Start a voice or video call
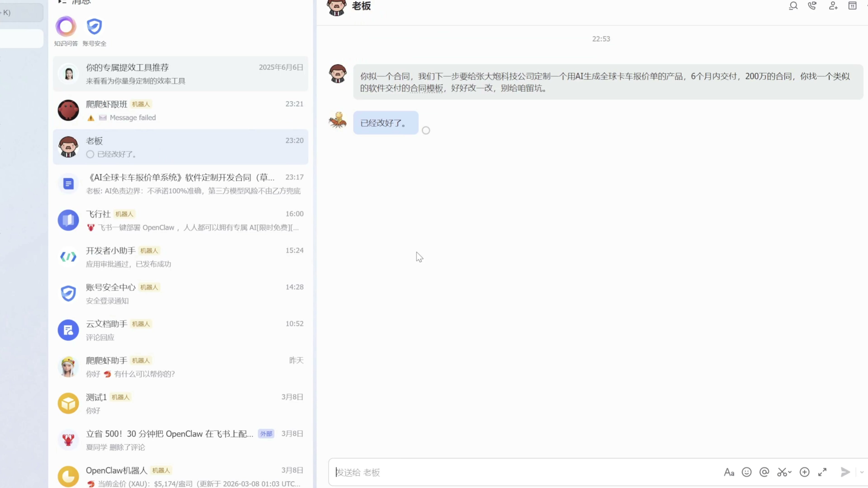Screen dimensions: 868x488 point(812,6)
